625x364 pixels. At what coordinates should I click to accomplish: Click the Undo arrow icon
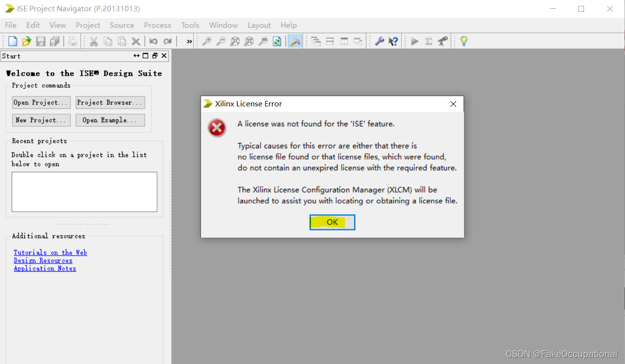[x=153, y=41]
